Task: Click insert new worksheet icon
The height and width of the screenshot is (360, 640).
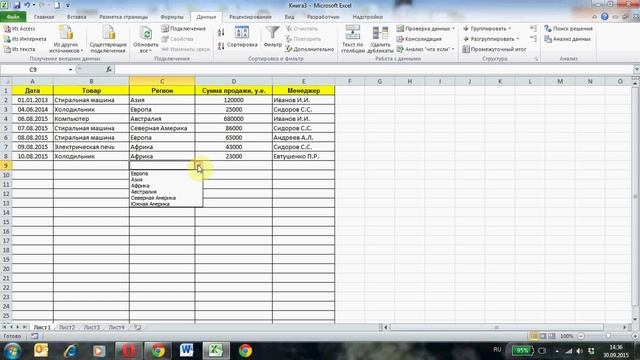Action: click(x=138, y=327)
